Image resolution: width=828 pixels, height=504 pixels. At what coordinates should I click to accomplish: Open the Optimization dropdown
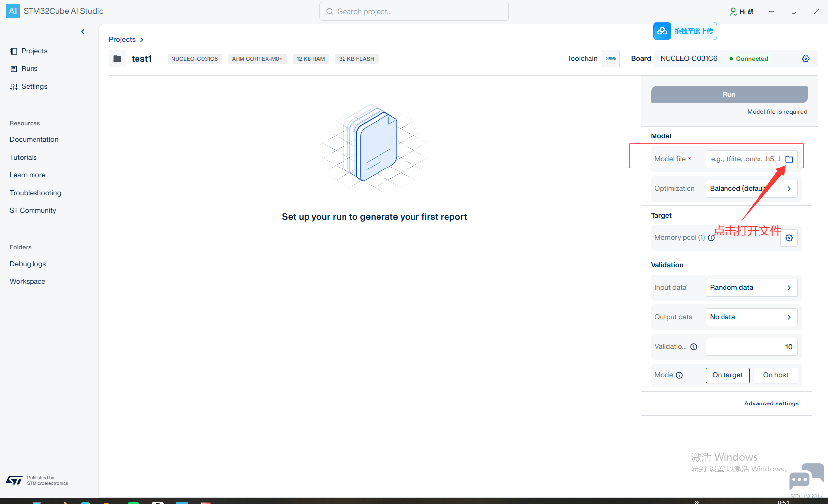pyautogui.click(x=752, y=189)
